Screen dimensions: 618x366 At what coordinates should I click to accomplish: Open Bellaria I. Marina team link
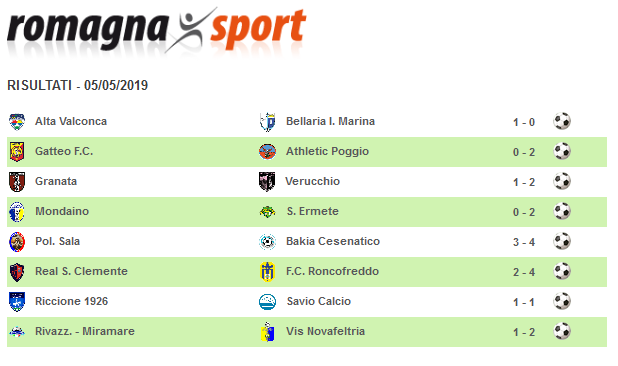coord(330,121)
